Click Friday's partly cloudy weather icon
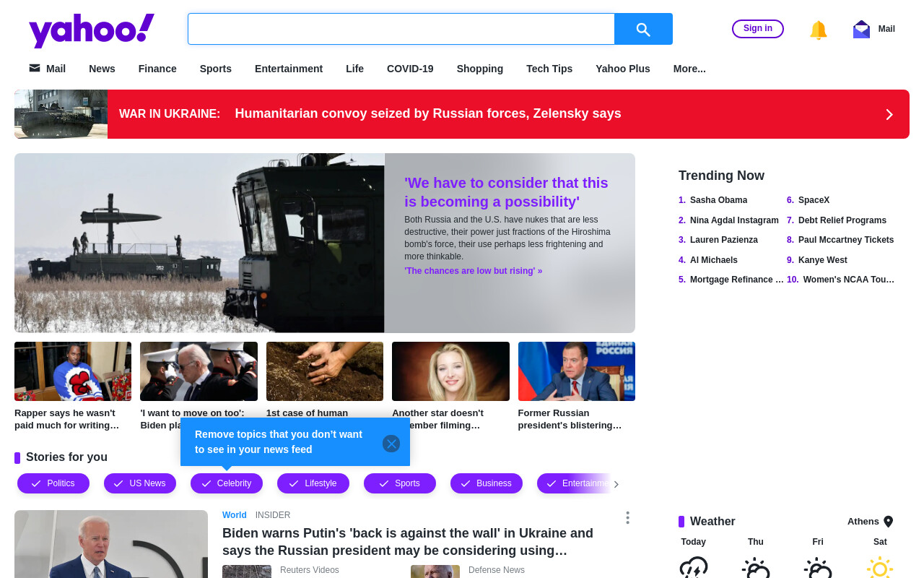The height and width of the screenshot is (578, 924). pyautogui.click(x=818, y=568)
